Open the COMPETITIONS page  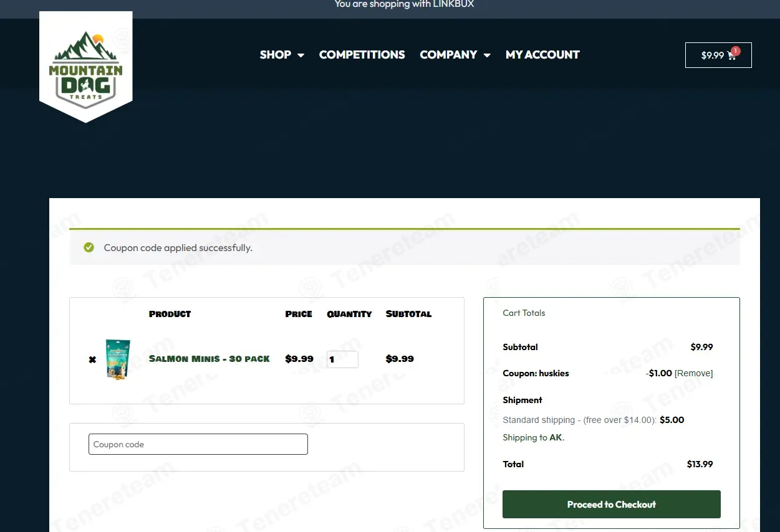(x=362, y=55)
